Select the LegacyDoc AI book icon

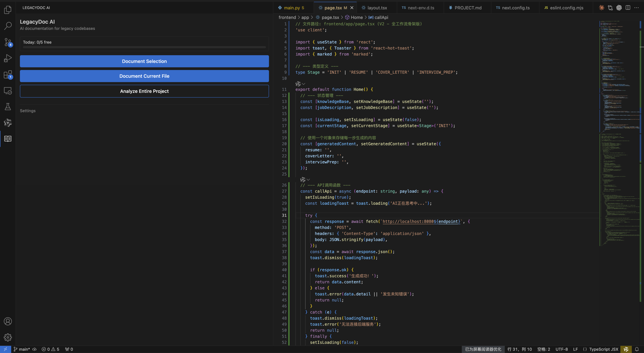coord(8,139)
